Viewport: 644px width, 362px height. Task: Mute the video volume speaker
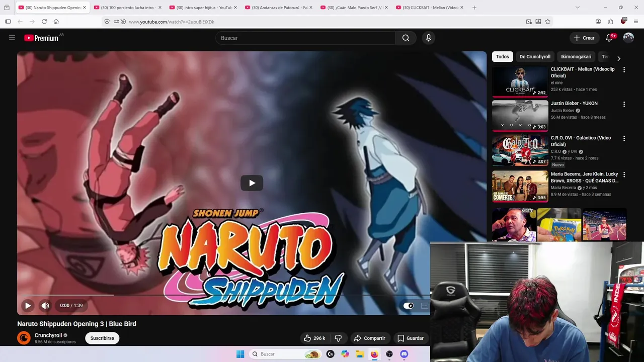pos(45,305)
